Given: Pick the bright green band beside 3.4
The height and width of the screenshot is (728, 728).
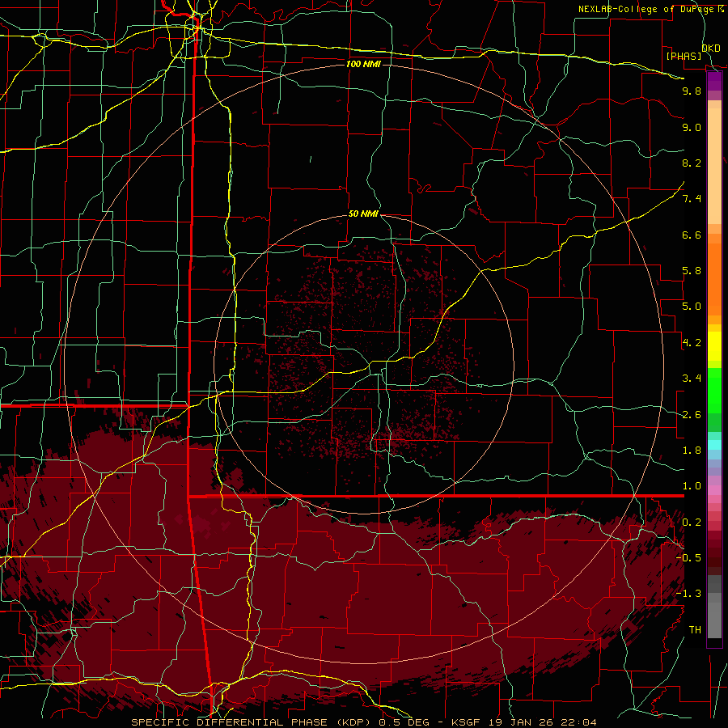Looking at the screenshot, I should 714,390.
